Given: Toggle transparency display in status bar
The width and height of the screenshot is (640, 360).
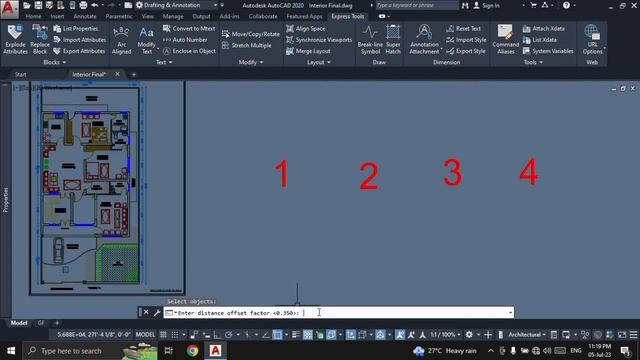Looking at the screenshot, I should pos(308,335).
